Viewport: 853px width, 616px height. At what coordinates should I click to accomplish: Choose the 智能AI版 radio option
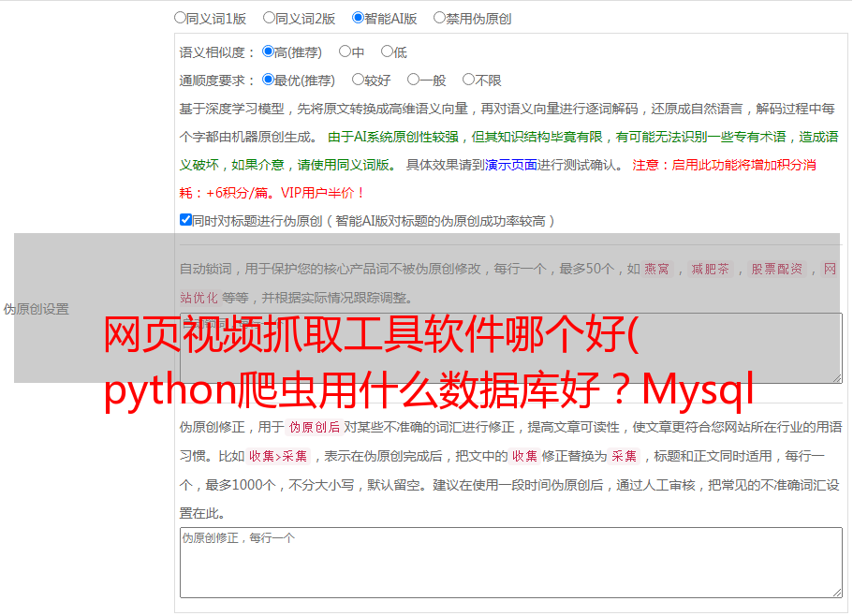tap(358, 18)
